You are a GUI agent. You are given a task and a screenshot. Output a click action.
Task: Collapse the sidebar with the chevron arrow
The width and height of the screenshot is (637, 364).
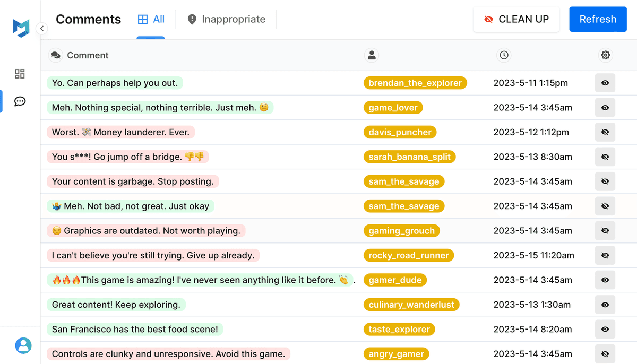[x=42, y=29]
